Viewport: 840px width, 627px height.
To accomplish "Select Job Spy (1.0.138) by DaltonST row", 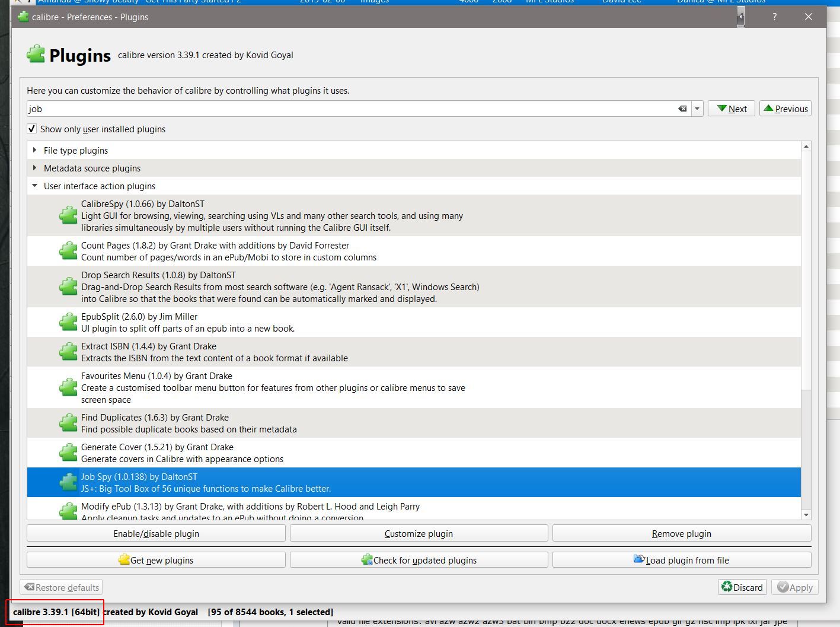I will click(414, 482).
